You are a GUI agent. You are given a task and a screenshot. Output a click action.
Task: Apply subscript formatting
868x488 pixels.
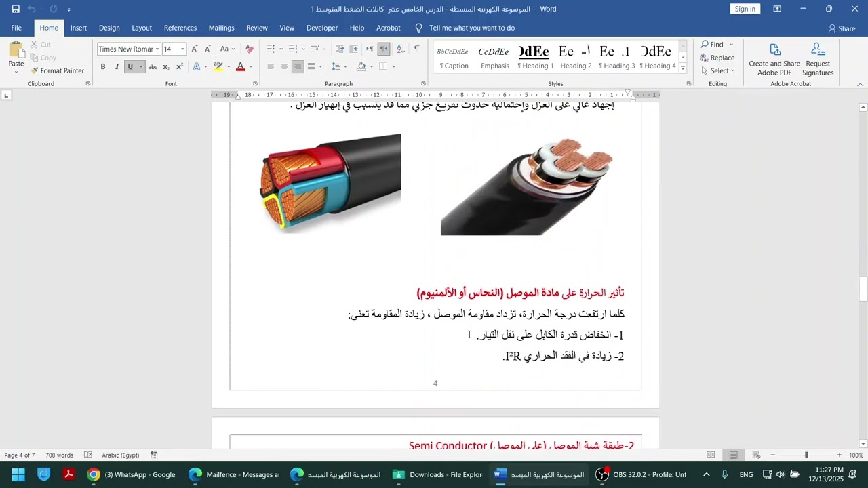tap(166, 66)
